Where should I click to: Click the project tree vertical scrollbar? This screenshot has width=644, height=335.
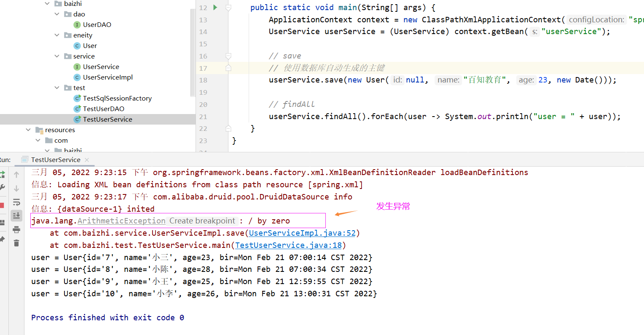tap(193, 53)
